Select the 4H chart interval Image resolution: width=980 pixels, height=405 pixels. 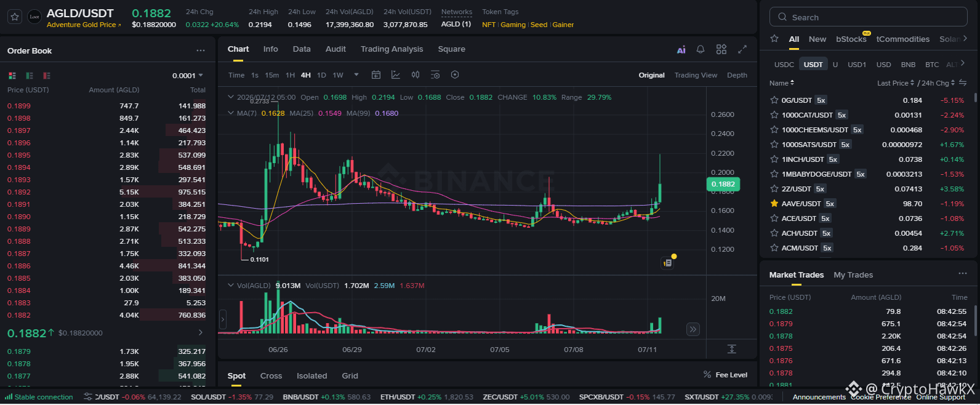click(305, 75)
